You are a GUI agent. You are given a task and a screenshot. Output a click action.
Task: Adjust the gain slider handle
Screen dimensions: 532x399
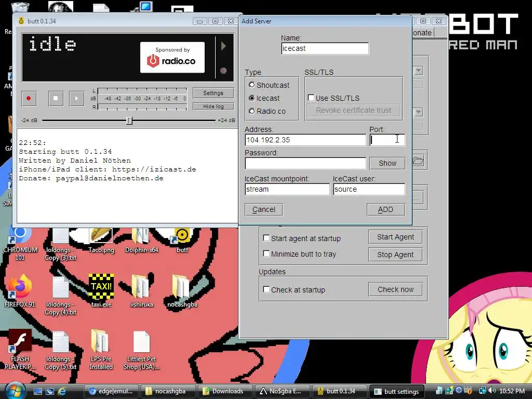click(129, 120)
